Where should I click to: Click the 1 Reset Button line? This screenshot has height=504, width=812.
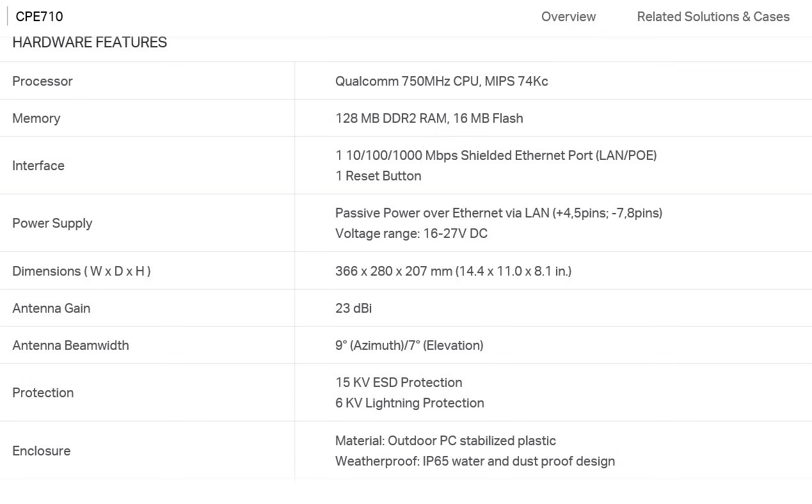pos(378,176)
